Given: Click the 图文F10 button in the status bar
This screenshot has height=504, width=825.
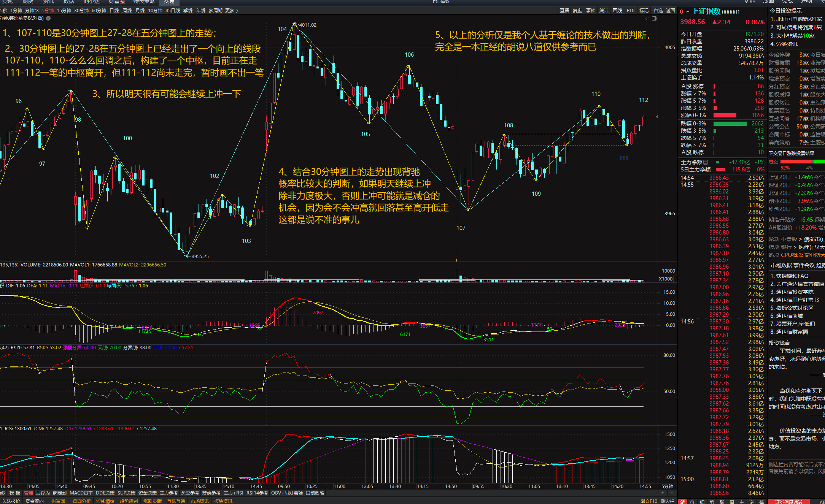Looking at the screenshot, I should 649,501.
